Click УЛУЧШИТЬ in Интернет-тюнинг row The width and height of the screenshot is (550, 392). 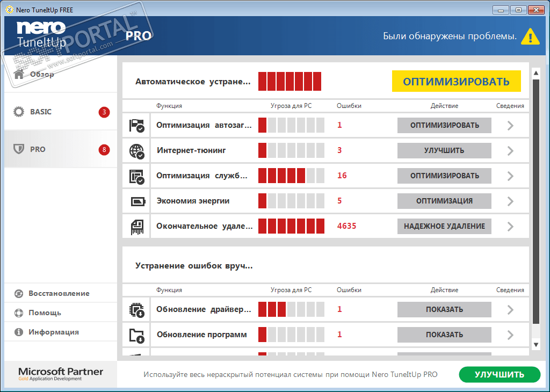click(444, 151)
